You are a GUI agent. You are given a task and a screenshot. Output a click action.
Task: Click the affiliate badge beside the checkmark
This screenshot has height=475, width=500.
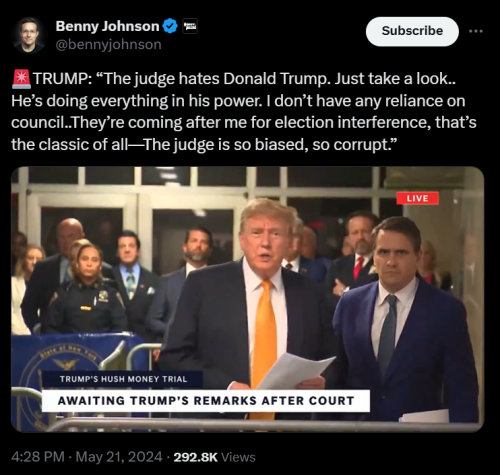pos(190,27)
